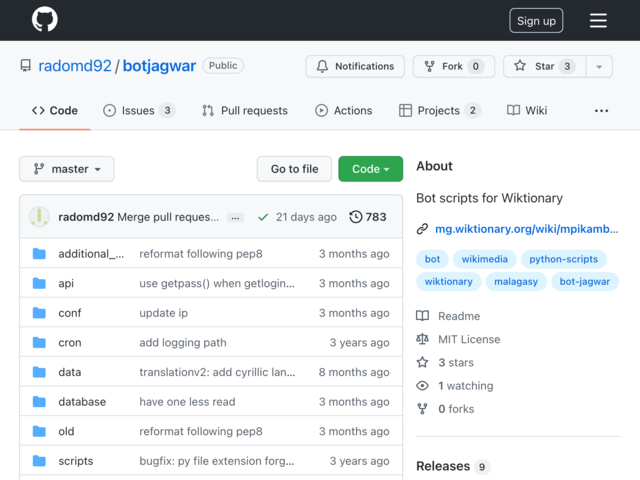The height and width of the screenshot is (480, 640).
Task: Open the hamburger navigation menu
Action: [598, 20]
